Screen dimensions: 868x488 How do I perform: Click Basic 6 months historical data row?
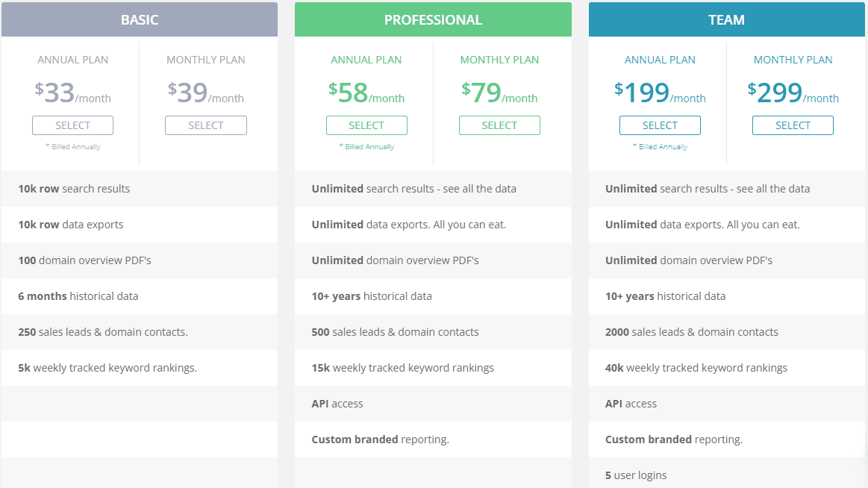140,296
